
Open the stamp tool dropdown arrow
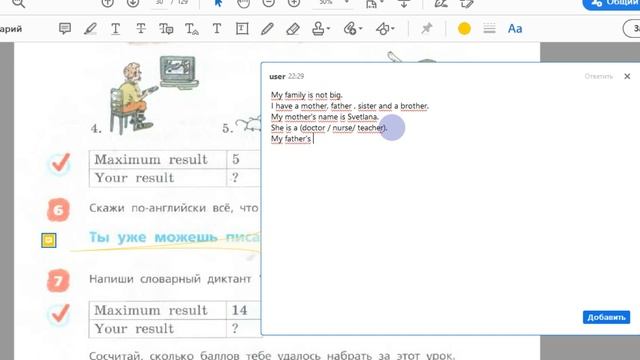pos(329,29)
